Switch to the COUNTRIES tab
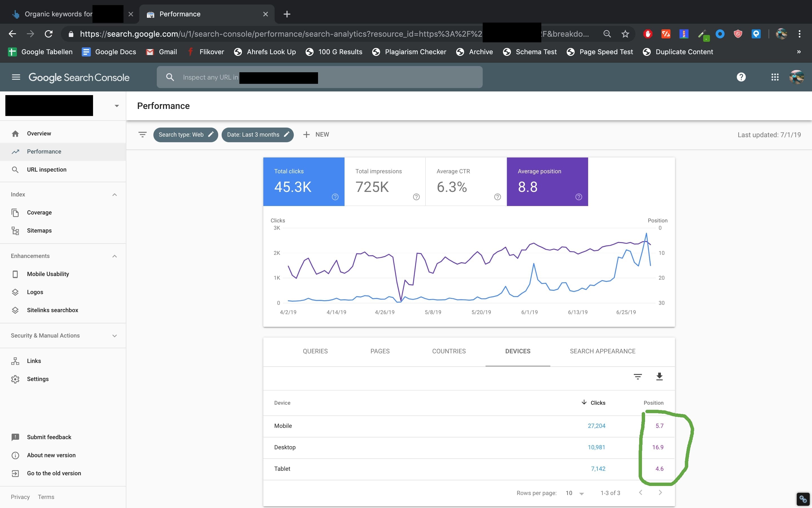Image resolution: width=812 pixels, height=508 pixels. (x=449, y=351)
